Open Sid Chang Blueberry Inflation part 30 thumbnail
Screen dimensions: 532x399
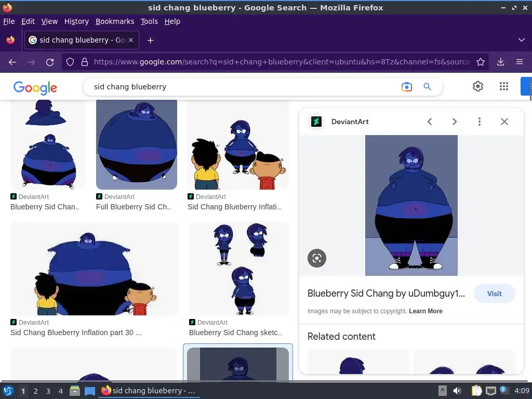tap(95, 269)
